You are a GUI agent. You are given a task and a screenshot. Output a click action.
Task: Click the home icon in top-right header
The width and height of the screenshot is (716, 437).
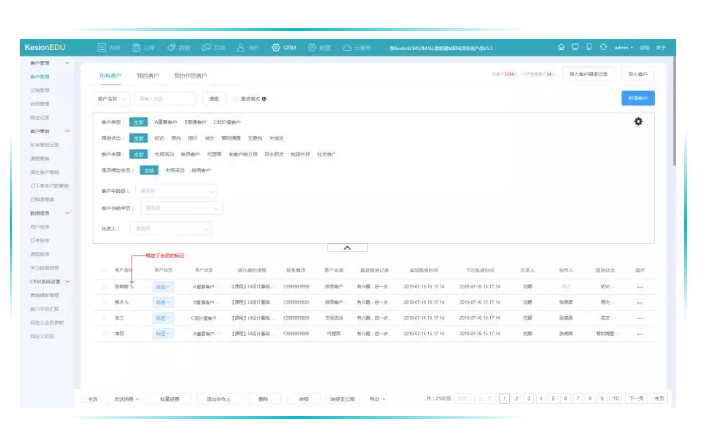[x=561, y=47]
